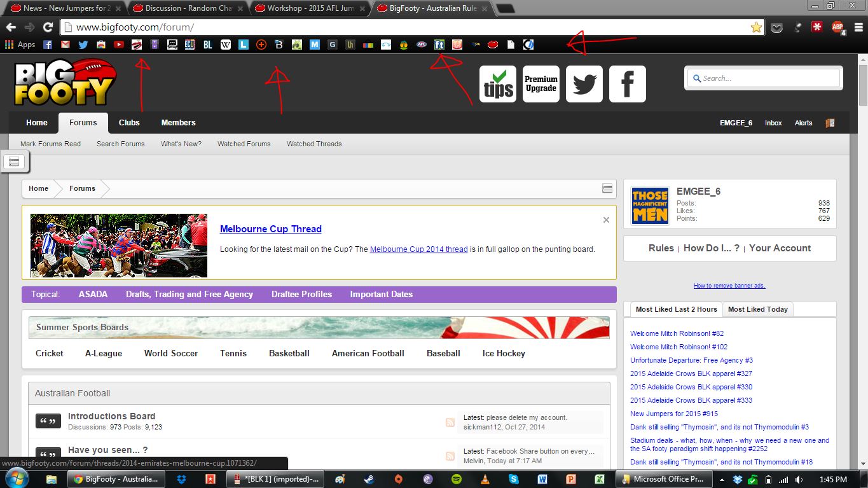
Task: Open the Melbourne Cup 2014 thread link
Action: [x=418, y=249]
